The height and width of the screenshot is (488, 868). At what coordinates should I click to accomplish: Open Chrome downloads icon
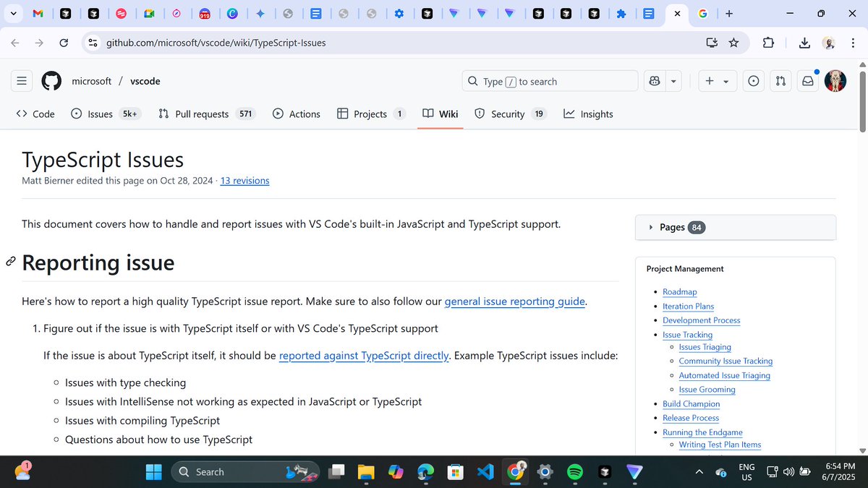pos(804,43)
